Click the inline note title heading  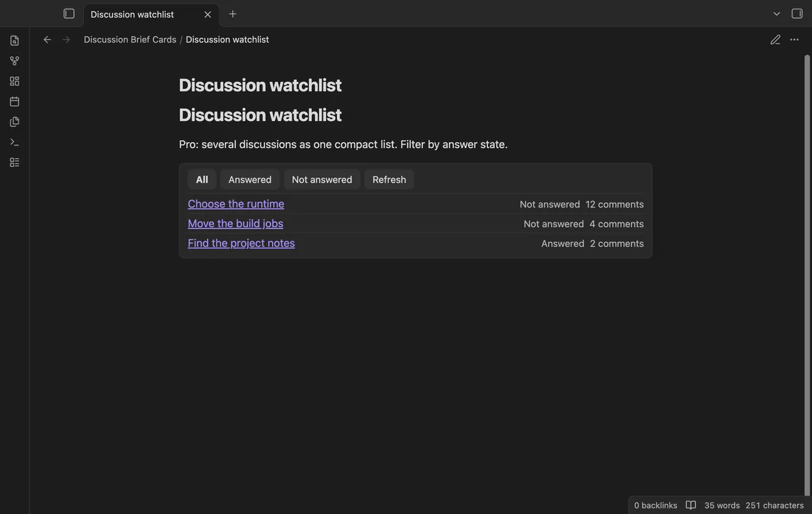pos(260,85)
